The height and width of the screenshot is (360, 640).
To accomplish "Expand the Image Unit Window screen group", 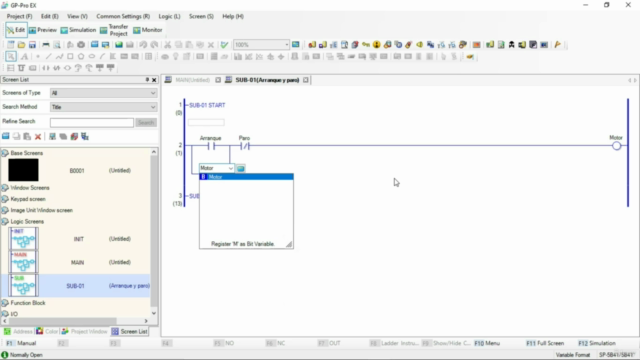I will pyautogui.click(x=5, y=210).
